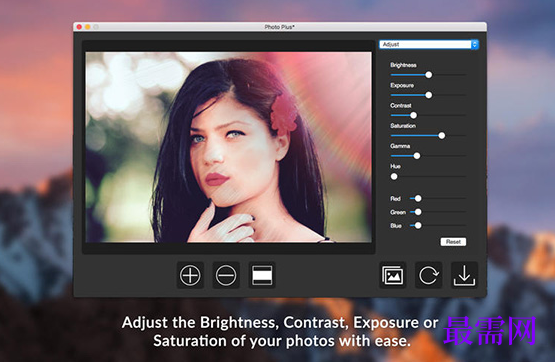The image size is (555, 362).
Task: Open an image with the photo gallery icon
Action: pyautogui.click(x=393, y=275)
